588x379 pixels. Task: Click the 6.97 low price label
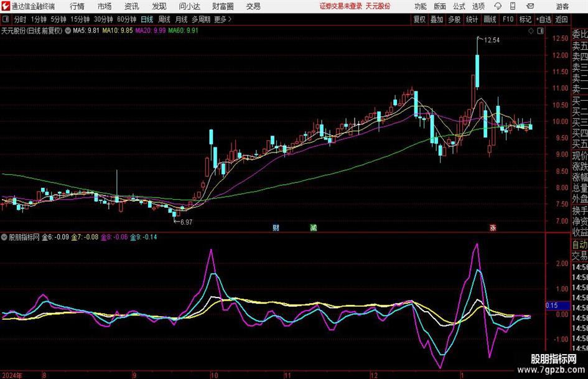click(x=187, y=222)
